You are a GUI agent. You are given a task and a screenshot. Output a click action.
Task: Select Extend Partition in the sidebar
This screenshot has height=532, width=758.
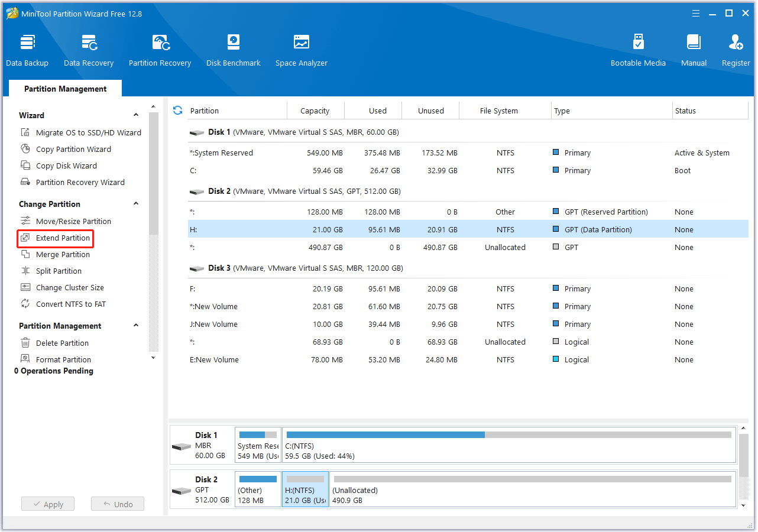point(63,238)
